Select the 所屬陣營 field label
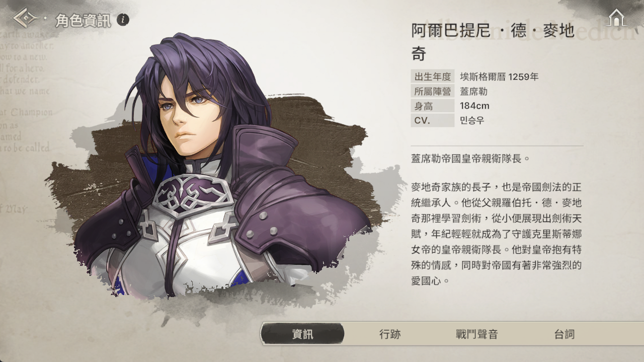The image size is (644, 362). tap(433, 91)
